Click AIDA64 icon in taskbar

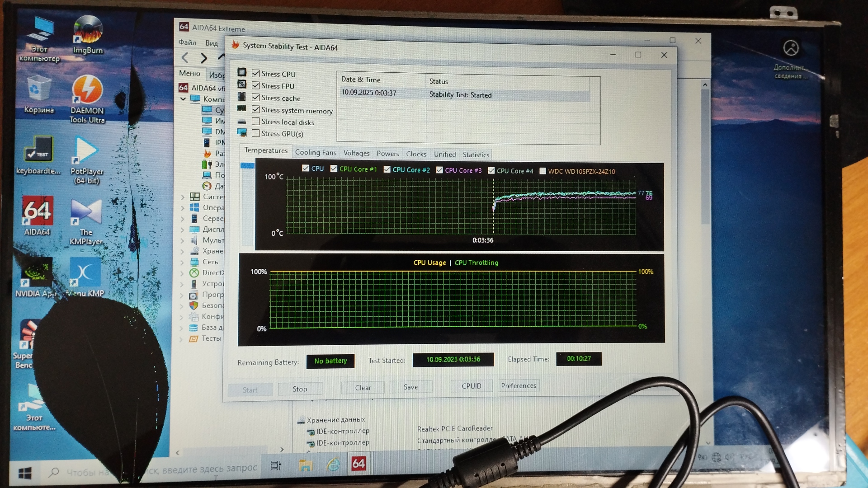pyautogui.click(x=359, y=464)
